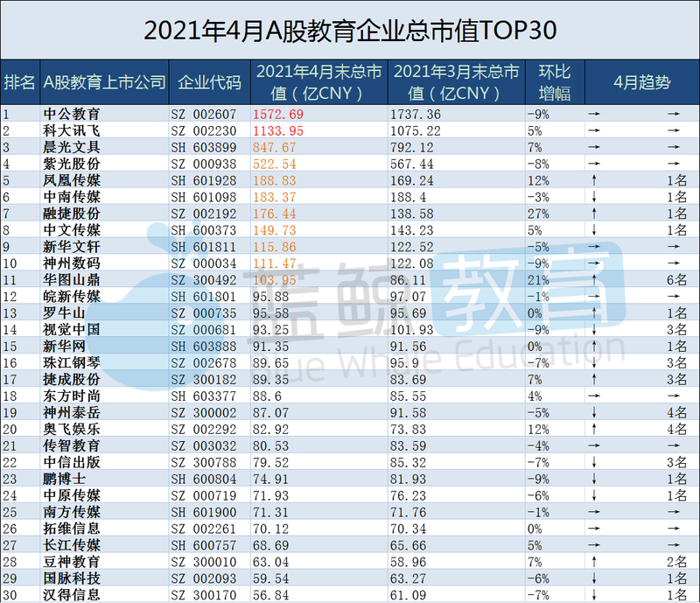Click company name 新华网

tap(64, 346)
